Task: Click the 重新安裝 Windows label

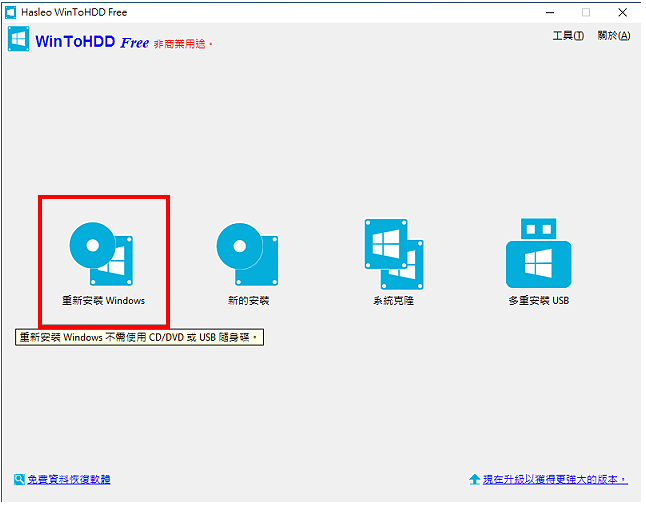Action: click(x=103, y=301)
